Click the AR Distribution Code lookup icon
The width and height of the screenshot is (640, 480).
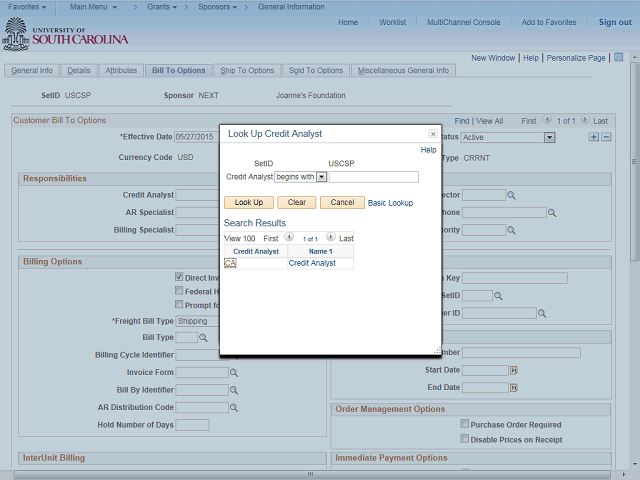point(234,407)
